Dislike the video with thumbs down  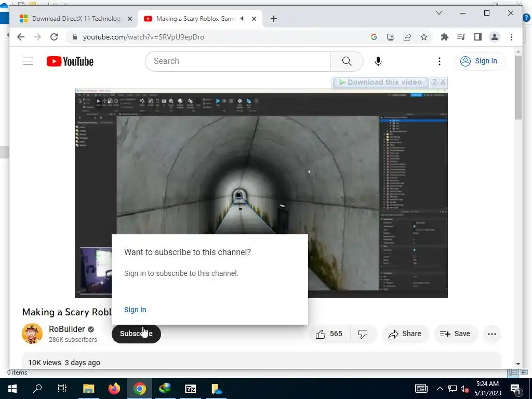point(363,334)
